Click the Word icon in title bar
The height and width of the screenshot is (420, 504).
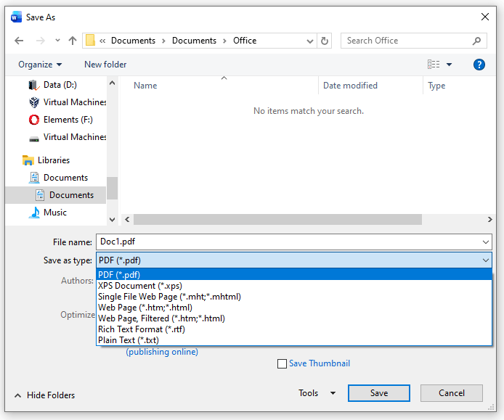16,17
